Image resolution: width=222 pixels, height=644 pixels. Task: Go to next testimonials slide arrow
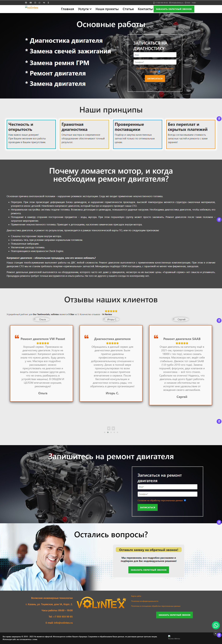[113, 428]
